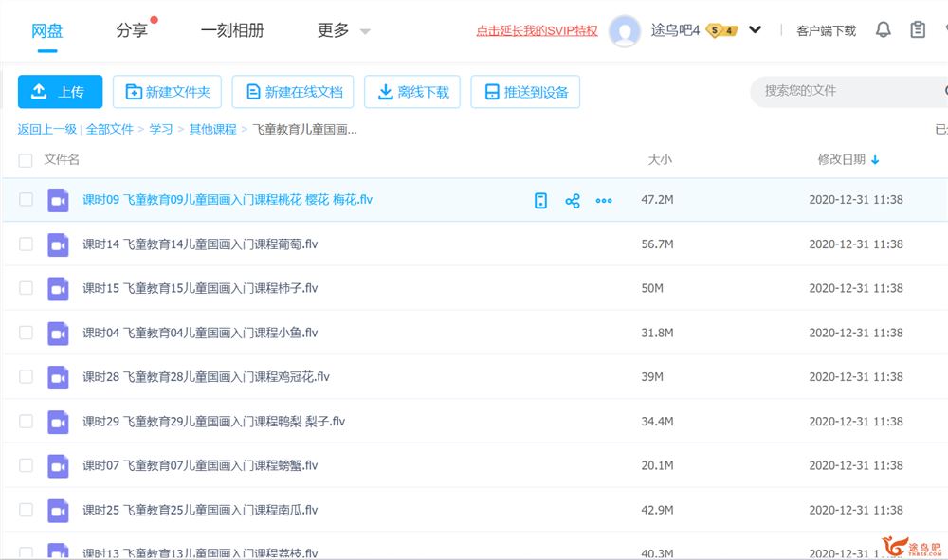This screenshot has width=948, height=560.
Task: Open more options (…) on 课时09 row
Action: [x=604, y=201]
